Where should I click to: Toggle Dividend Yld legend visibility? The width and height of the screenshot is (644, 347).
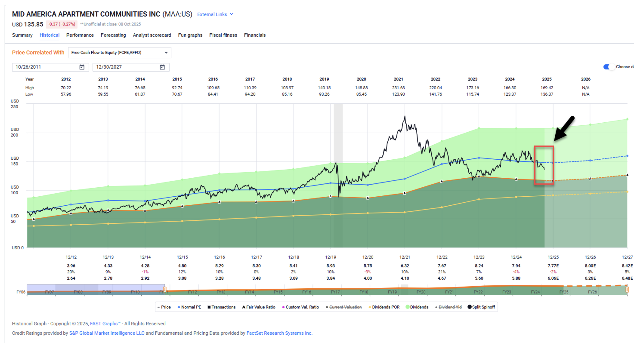(450, 307)
